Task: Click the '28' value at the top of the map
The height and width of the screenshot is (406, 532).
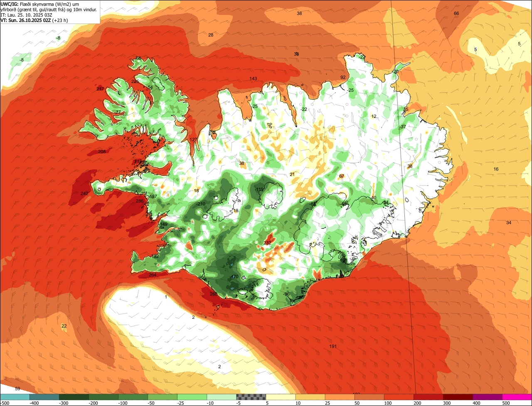Action: (x=211, y=35)
